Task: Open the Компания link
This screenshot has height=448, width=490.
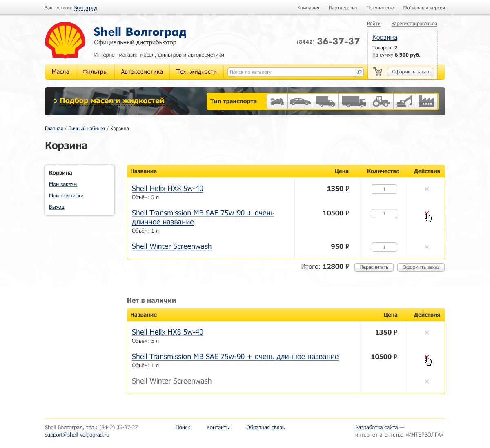Action: click(x=308, y=8)
